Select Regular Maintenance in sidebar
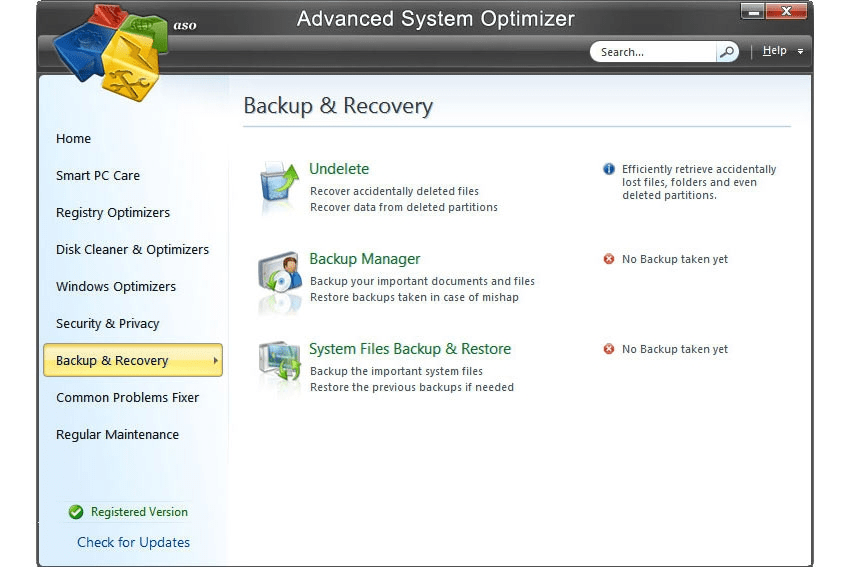Viewport: 850px width, 567px height. [117, 435]
